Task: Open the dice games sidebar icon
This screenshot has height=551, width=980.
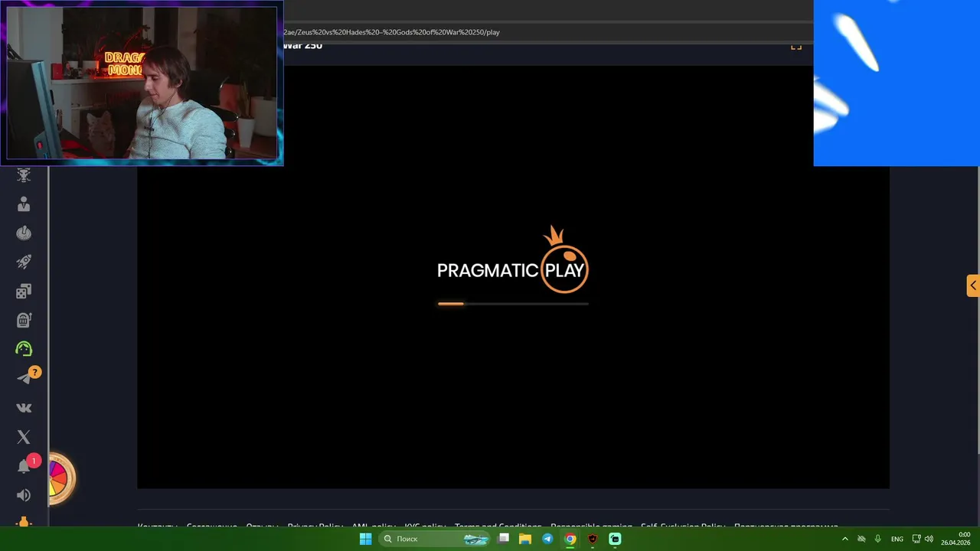Action: [x=24, y=291]
